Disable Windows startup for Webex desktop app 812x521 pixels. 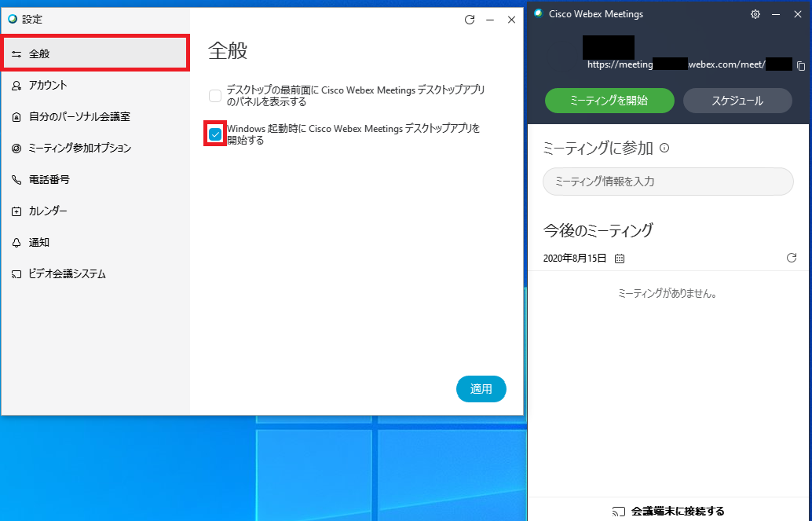click(x=214, y=134)
